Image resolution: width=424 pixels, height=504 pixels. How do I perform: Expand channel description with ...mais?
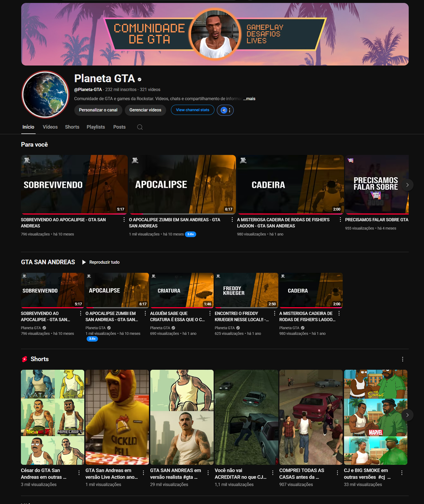click(249, 99)
